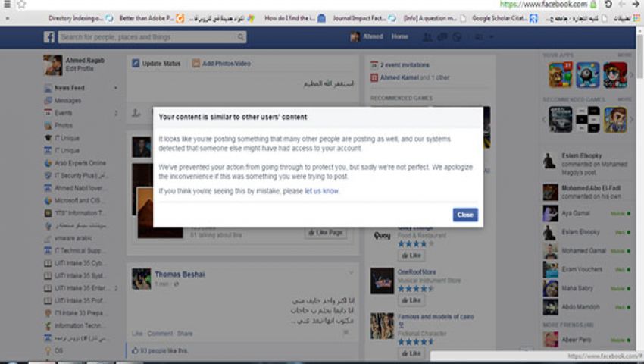Open 2 event invitations link
The image size is (644, 364).
coord(405,65)
